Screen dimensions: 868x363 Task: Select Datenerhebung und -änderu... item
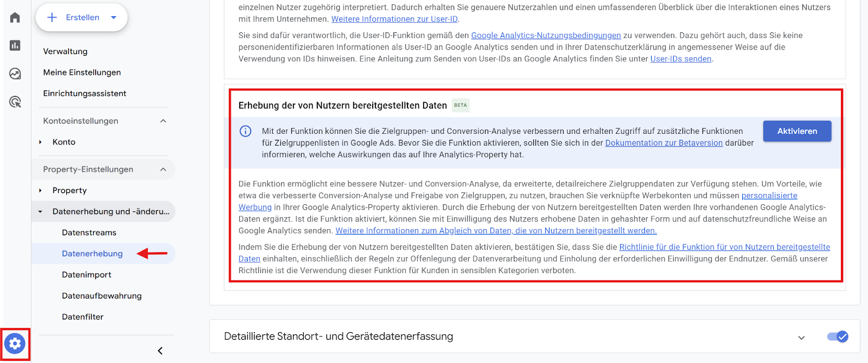[x=111, y=212]
